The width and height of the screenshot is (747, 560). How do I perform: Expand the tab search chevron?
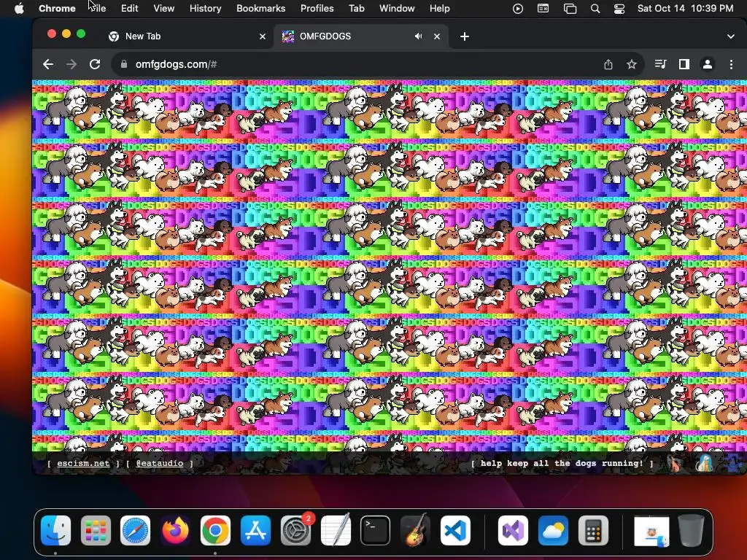point(731,36)
